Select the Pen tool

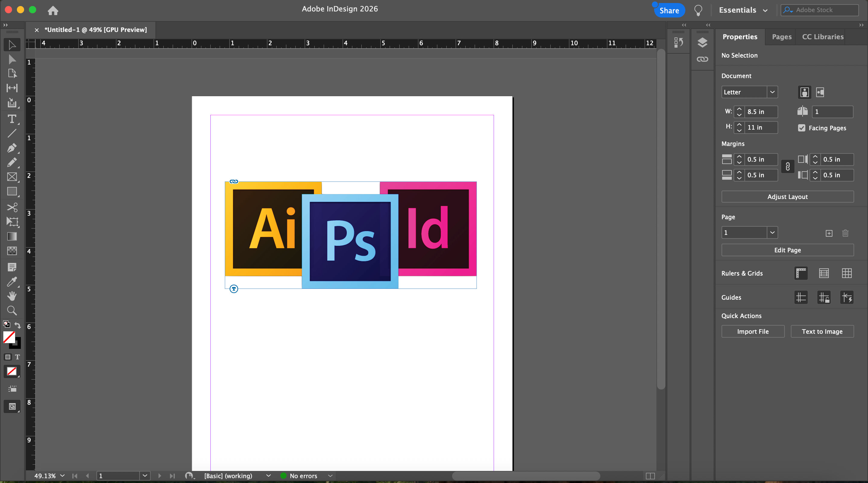pos(12,148)
